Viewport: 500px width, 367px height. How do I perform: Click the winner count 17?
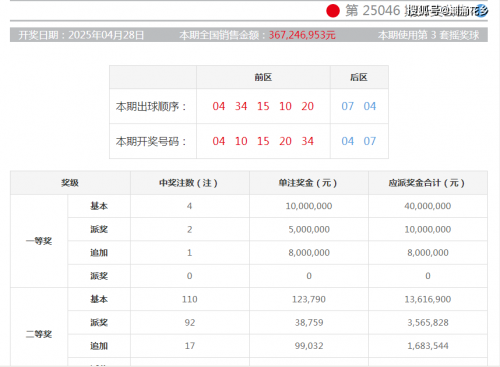190,346
